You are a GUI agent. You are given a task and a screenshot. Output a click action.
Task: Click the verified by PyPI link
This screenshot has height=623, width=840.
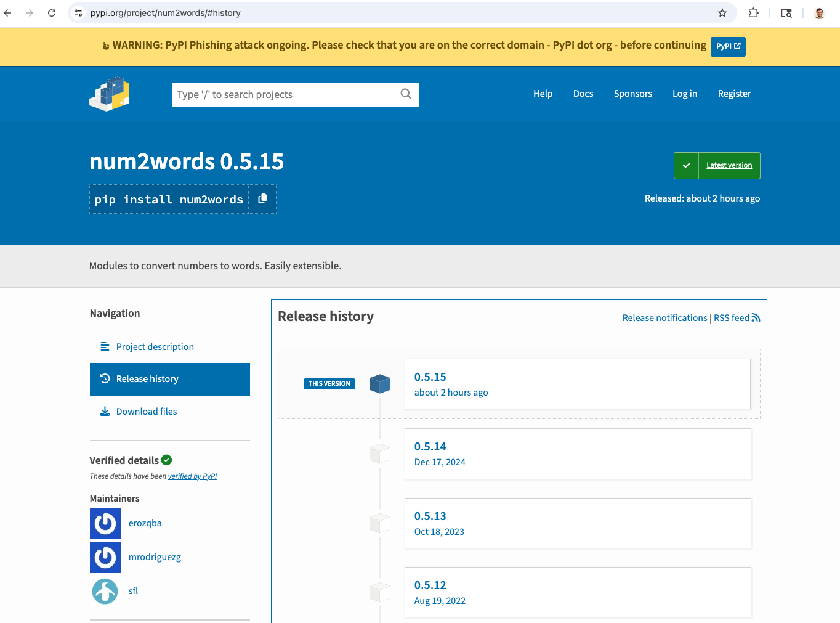click(192, 476)
